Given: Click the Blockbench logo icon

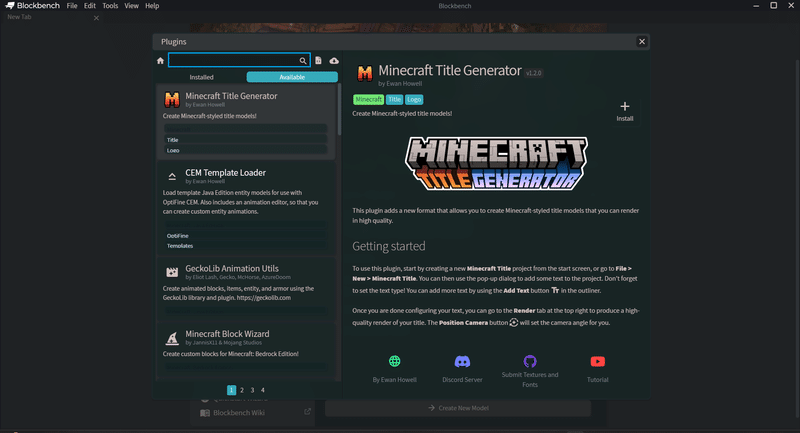Looking at the screenshot, I should coord(10,6).
